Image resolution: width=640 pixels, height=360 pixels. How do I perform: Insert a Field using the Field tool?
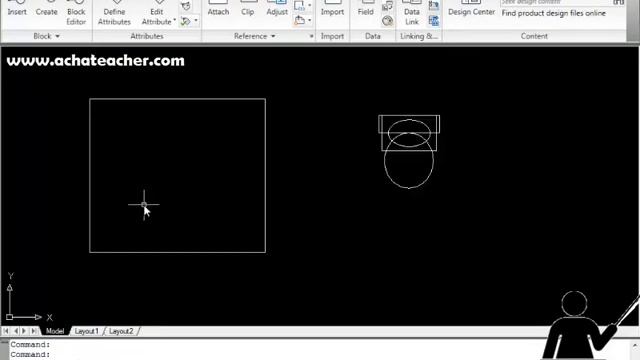(365, 9)
